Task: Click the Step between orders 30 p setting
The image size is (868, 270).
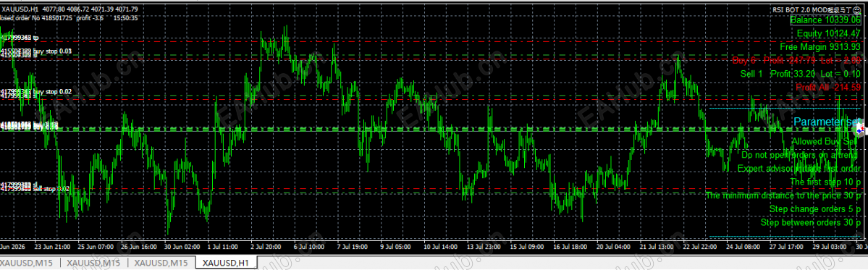Action: [x=811, y=222]
